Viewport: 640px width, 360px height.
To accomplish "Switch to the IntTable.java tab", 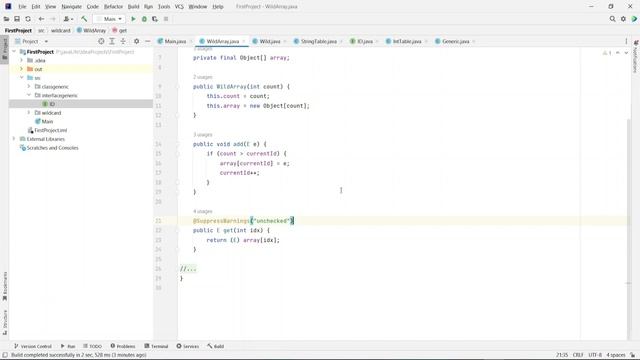I will pos(407,41).
